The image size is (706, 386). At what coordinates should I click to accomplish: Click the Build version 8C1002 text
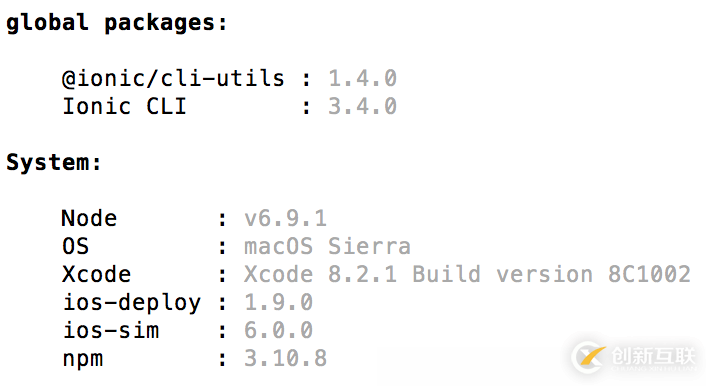click(552, 274)
